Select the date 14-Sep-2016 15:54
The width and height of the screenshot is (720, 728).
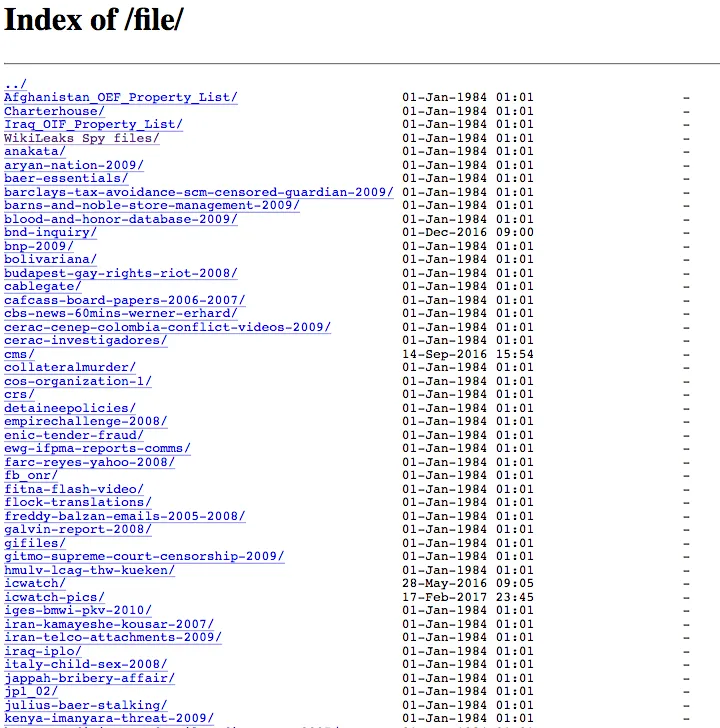[x=468, y=354]
